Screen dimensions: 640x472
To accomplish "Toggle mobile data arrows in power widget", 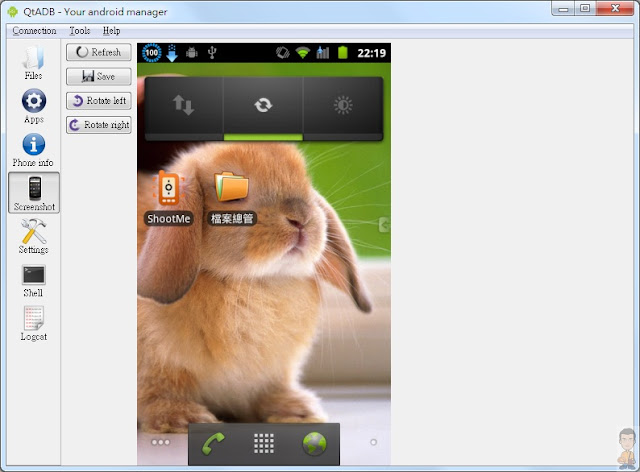I will [184, 105].
